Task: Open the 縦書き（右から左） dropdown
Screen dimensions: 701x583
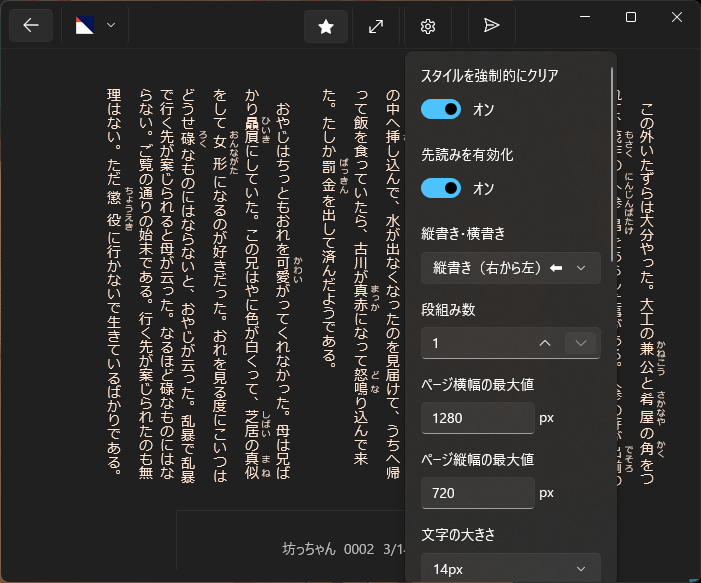Action: tap(511, 268)
